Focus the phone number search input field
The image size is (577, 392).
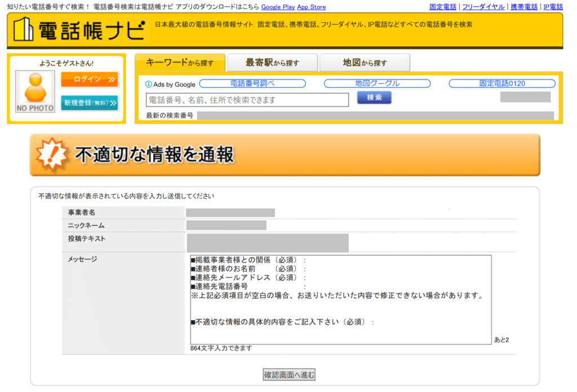tap(247, 100)
